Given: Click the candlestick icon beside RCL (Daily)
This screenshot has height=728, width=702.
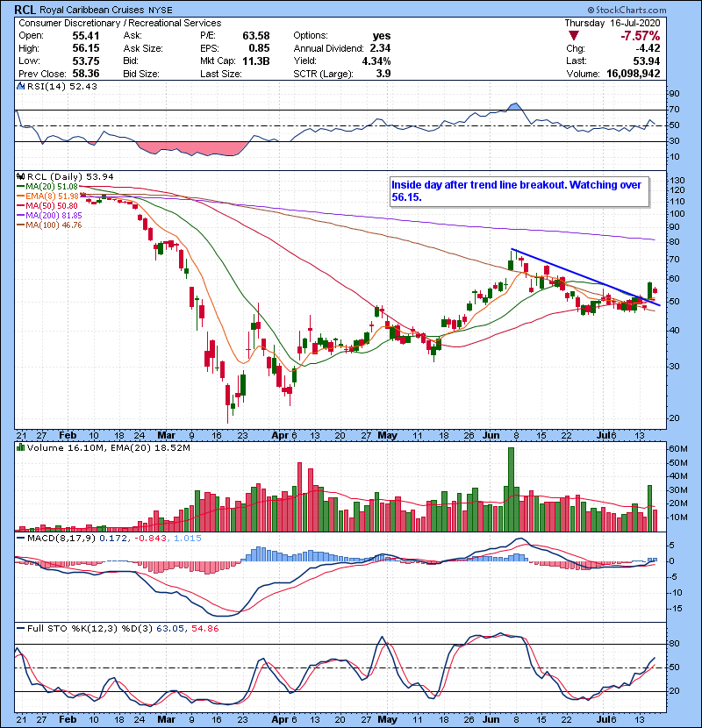Looking at the screenshot, I should [21, 176].
